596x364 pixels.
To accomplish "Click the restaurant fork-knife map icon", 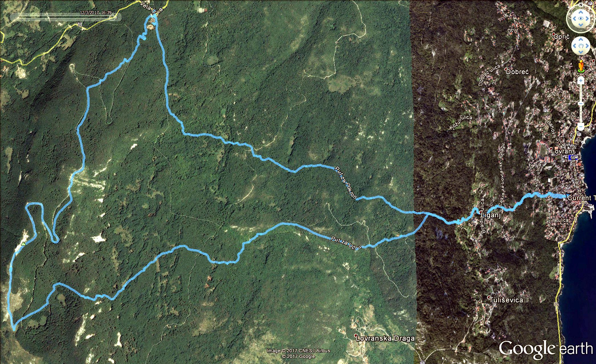I will [80, 24].
